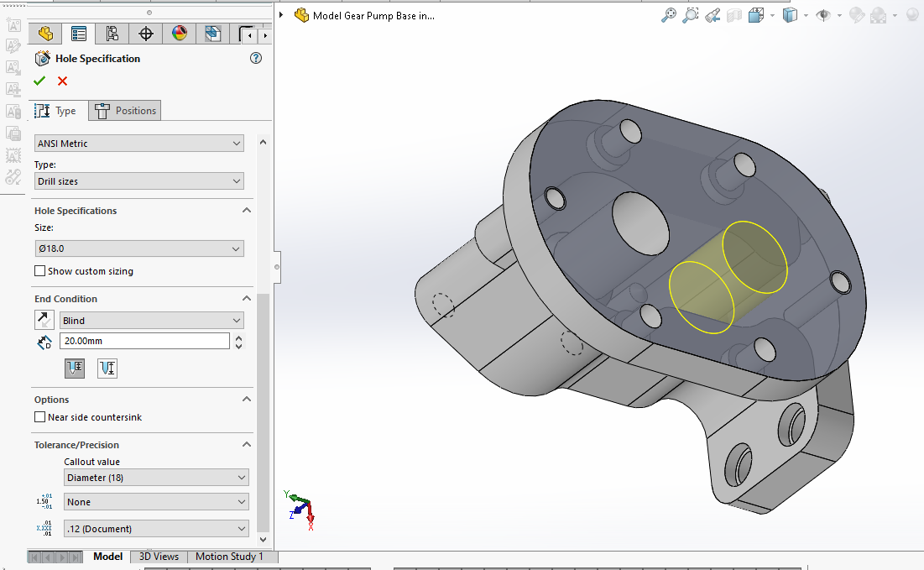Open the DimXpertManager crosshair tab
The width and height of the screenshot is (924, 570).
click(145, 34)
